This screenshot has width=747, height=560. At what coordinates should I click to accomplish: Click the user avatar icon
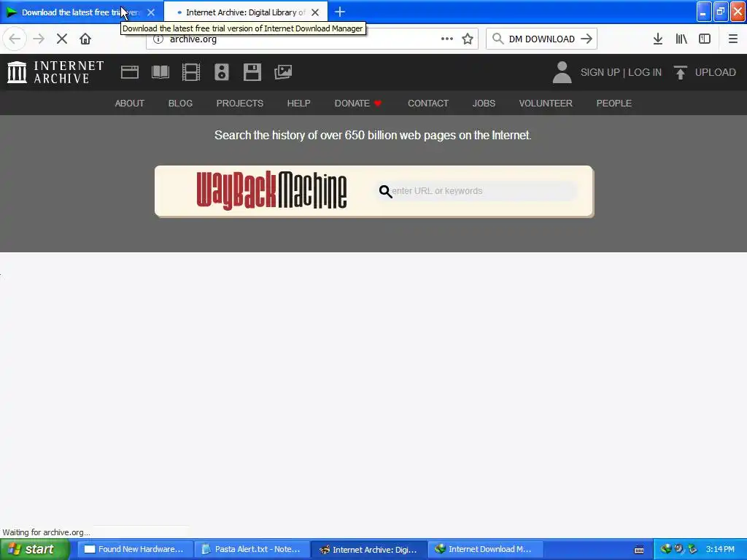[562, 72]
